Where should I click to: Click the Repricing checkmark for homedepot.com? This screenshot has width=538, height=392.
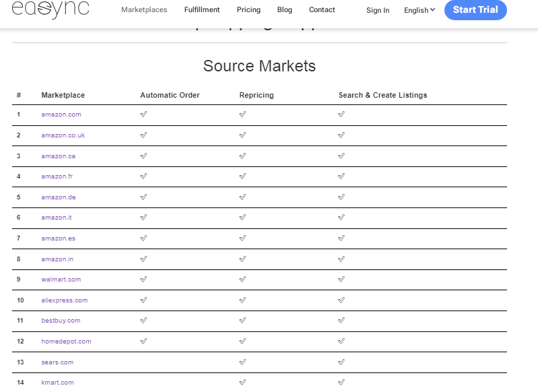[242, 341]
